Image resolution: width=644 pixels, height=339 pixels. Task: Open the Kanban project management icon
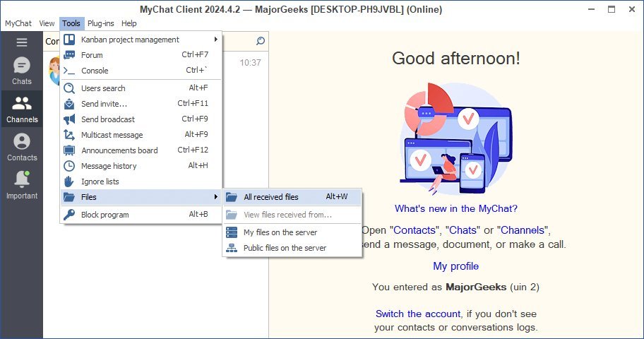coord(69,40)
